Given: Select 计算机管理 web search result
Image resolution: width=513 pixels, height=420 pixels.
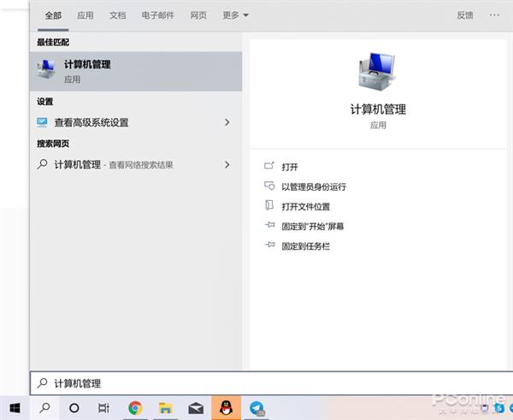Looking at the screenshot, I should (136, 164).
